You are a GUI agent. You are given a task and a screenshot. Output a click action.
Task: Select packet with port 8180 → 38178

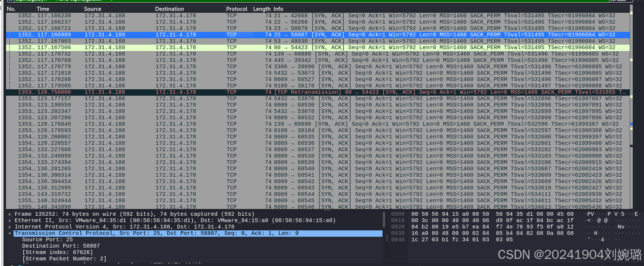tap(318, 86)
